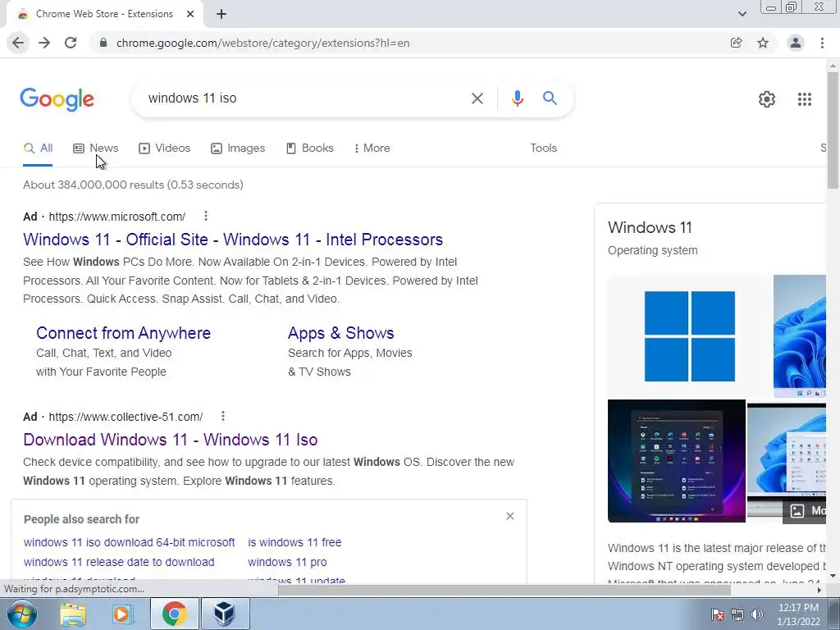Launch Windows Media Player from taskbar
840x630 pixels.
(x=123, y=614)
